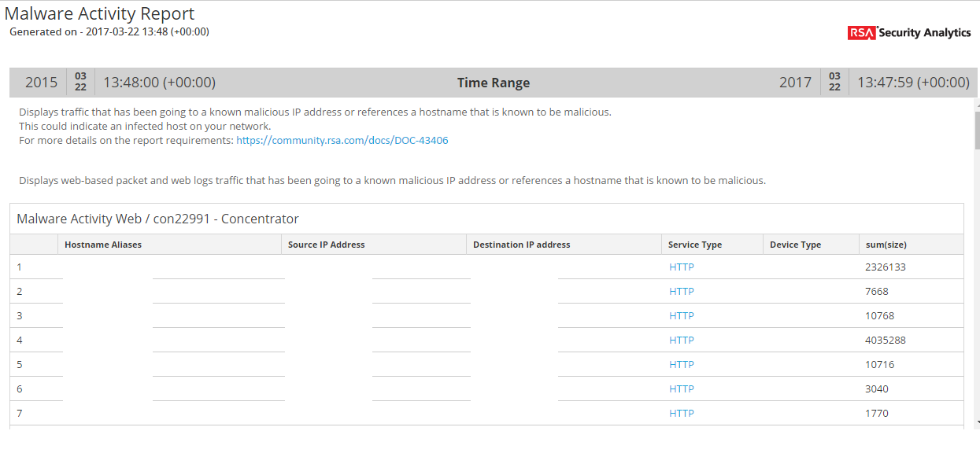
Task: Select the HTTP link in row 6
Action: (x=682, y=389)
